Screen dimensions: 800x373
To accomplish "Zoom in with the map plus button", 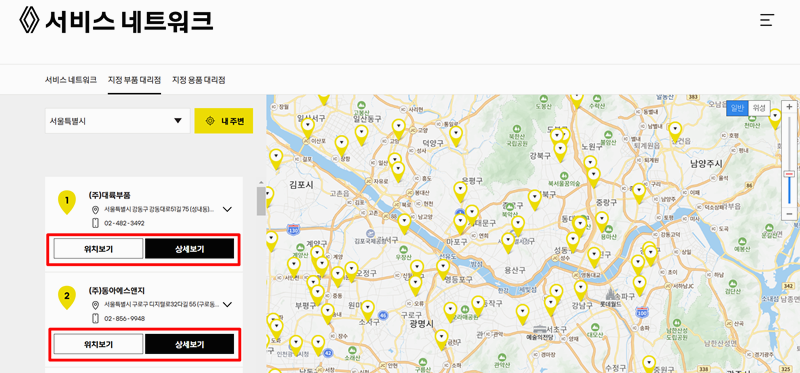I will click(x=789, y=107).
